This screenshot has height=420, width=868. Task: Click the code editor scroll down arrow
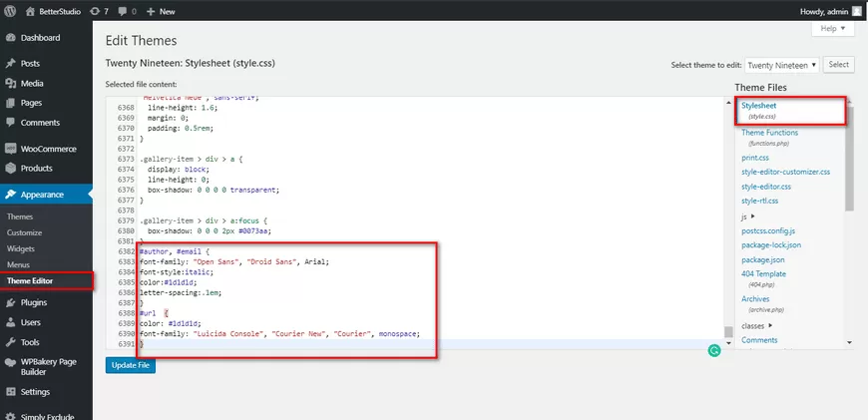[728, 343]
